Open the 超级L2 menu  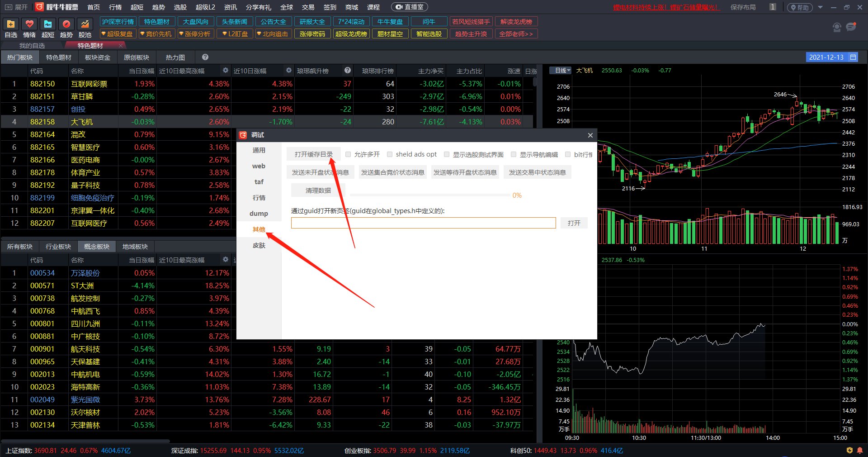coord(205,7)
